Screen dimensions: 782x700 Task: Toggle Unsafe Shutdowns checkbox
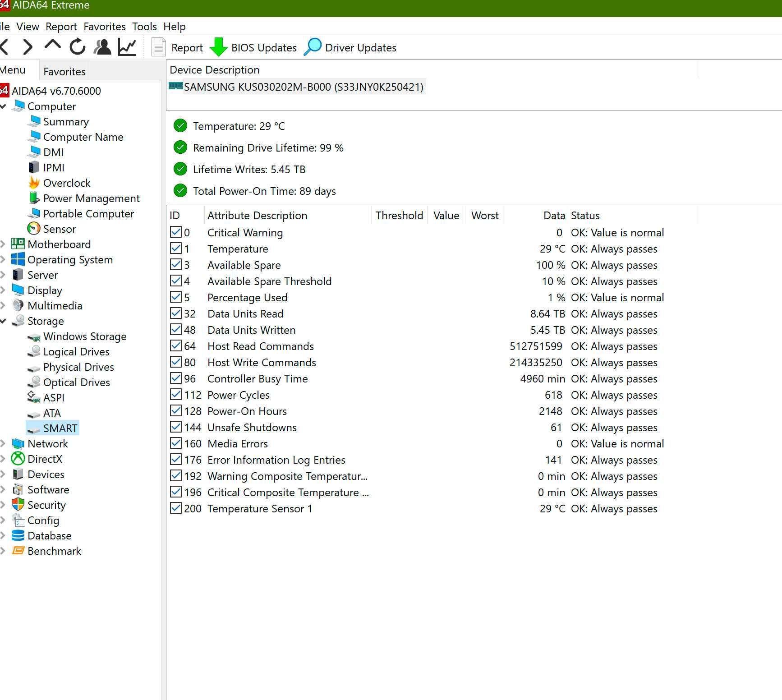(176, 427)
